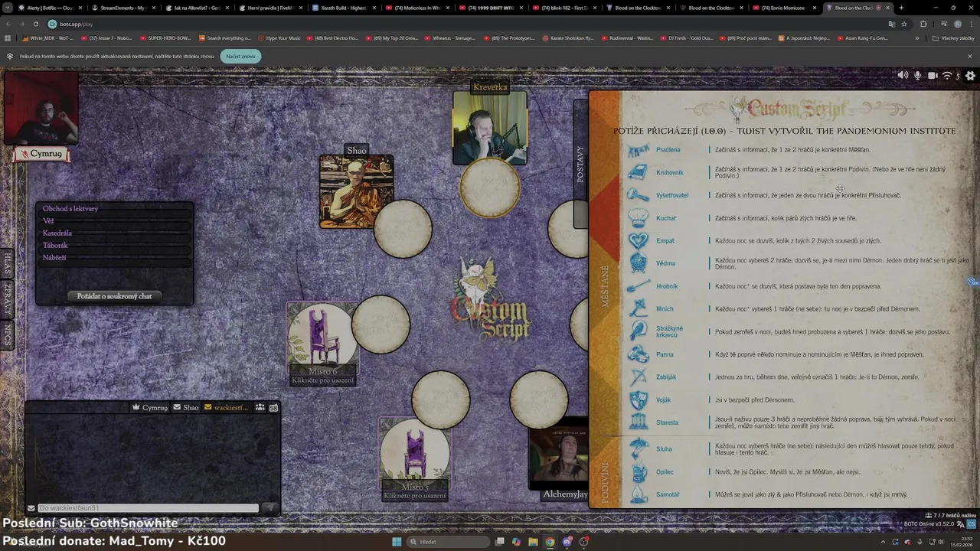
Task: Click Cymru9's video in corner
Action: (x=41, y=108)
